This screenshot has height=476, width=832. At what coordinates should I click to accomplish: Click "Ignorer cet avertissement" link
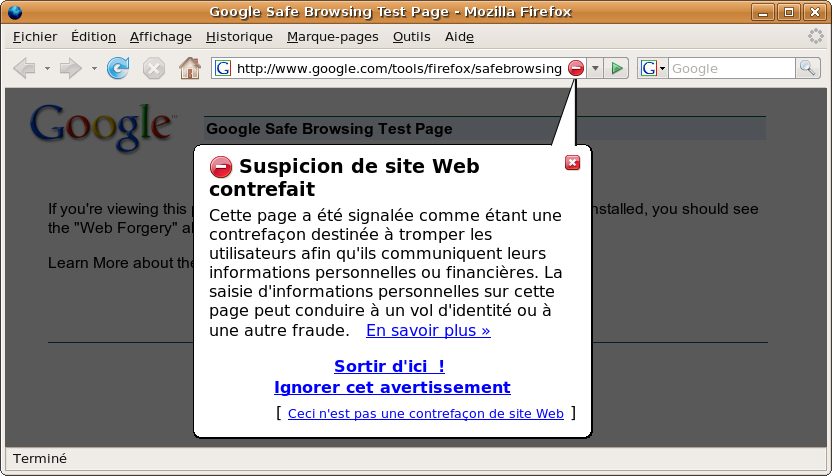pos(392,387)
